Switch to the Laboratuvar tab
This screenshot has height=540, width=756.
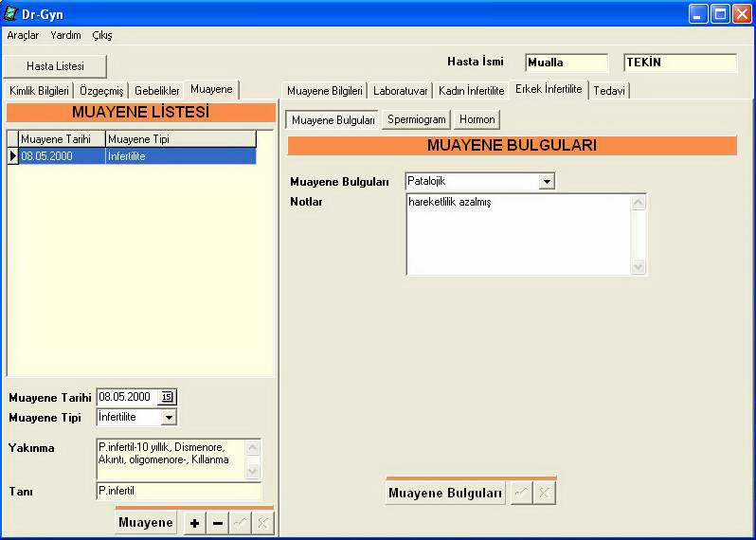click(400, 91)
